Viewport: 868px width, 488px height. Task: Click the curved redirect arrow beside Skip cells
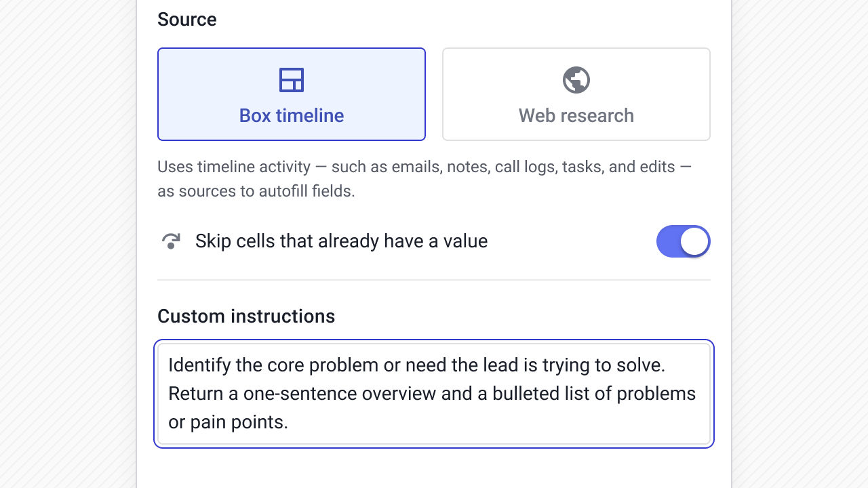(x=171, y=241)
